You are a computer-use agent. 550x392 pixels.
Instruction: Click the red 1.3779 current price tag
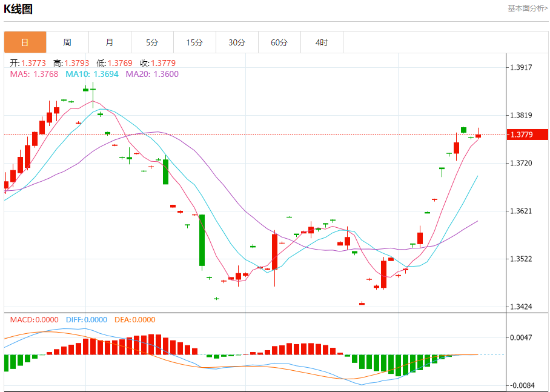(527, 135)
